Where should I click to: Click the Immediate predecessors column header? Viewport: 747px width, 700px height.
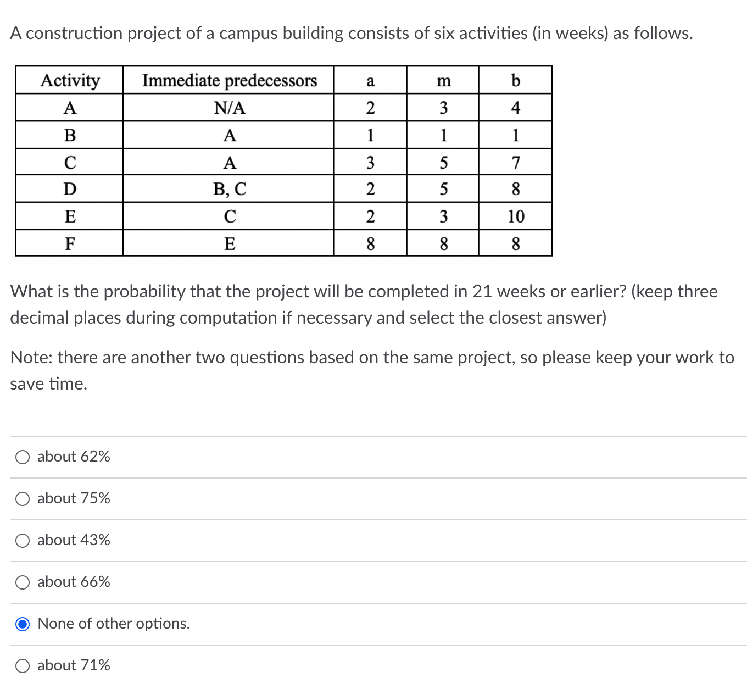[230, 80]
